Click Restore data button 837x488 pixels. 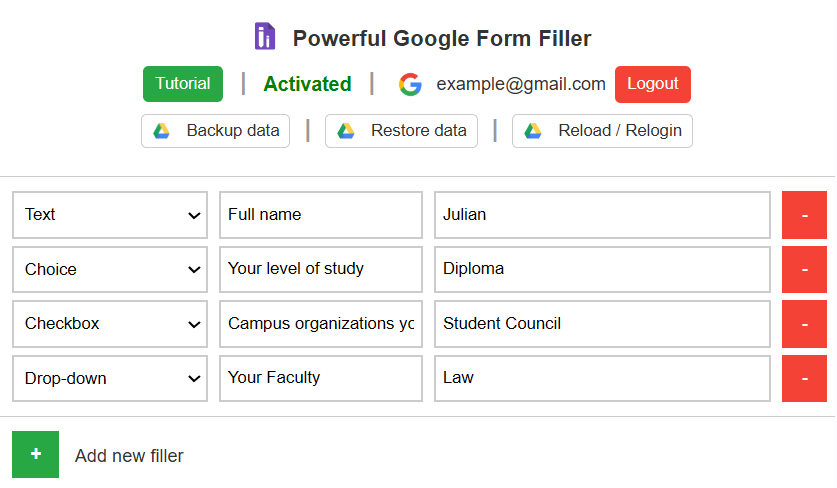(402, 131)
